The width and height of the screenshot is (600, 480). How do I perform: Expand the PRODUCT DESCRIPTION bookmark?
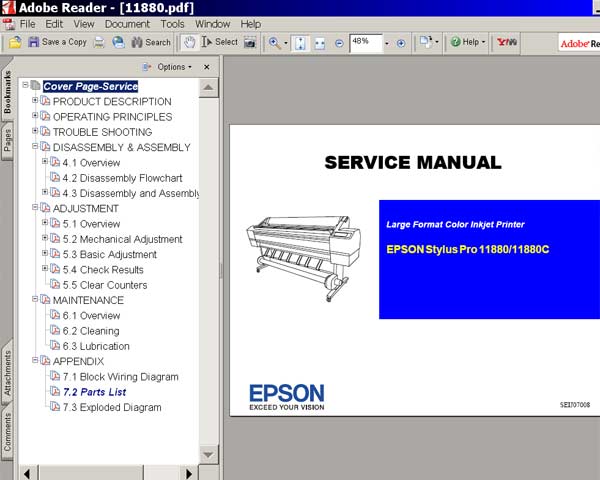pos(35,100)
